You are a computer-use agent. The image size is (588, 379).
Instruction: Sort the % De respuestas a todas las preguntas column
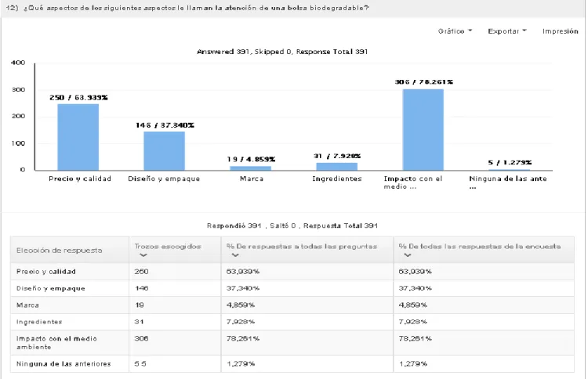click(x=235, y=255)
